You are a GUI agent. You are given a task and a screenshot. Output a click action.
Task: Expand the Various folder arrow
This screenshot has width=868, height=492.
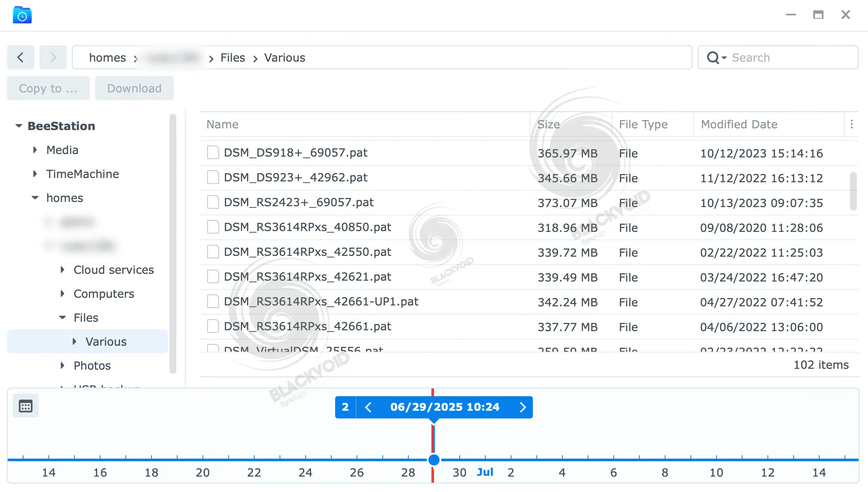74,341
